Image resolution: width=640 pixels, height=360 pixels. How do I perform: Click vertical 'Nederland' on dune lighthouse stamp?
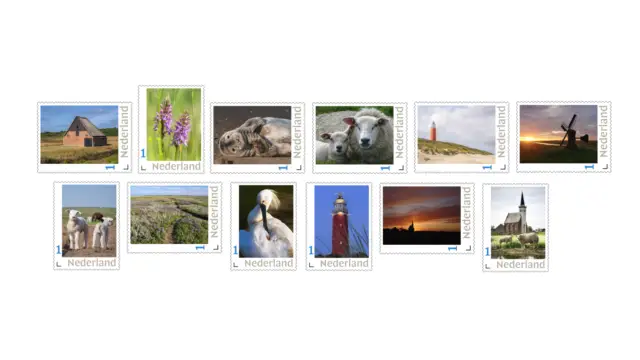pyautogui.click(x=502, y=131)
